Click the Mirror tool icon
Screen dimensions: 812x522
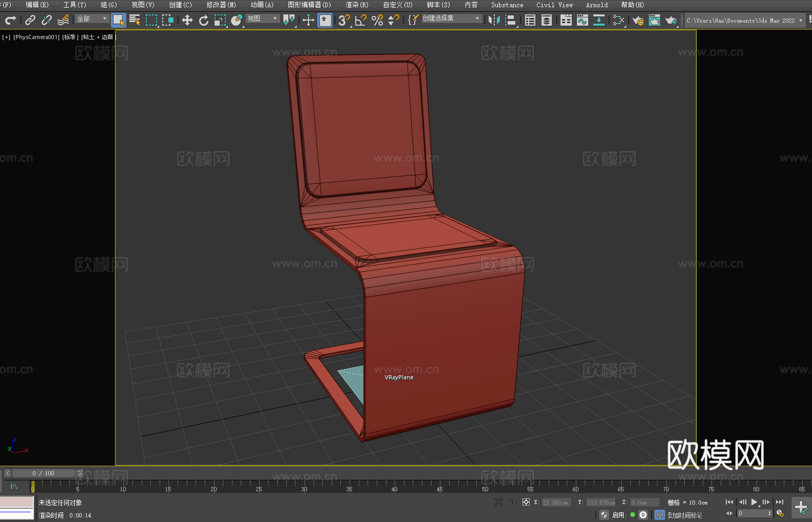494,20
